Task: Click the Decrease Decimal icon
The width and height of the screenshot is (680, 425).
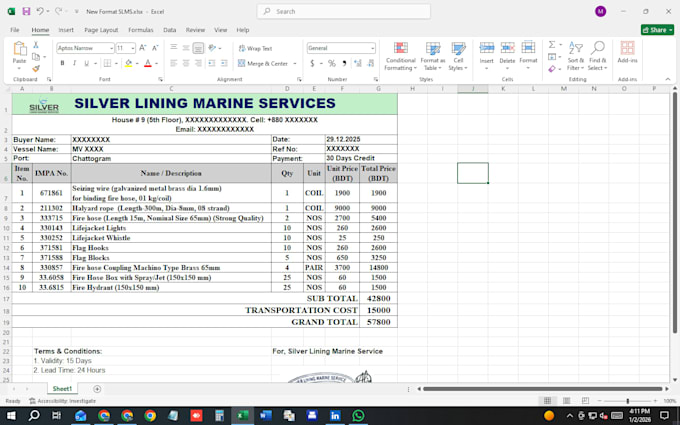Action: 371,63
